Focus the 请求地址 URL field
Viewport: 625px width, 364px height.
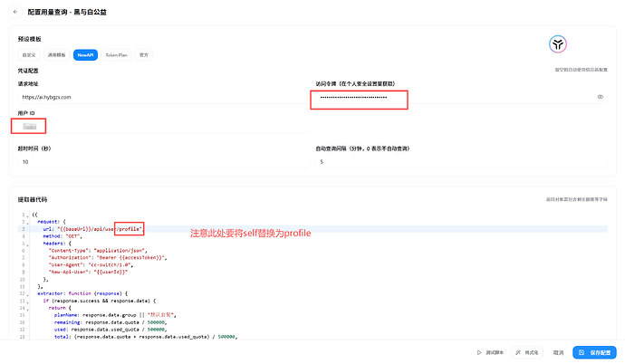pyautogui.click(x=164, y=97)
